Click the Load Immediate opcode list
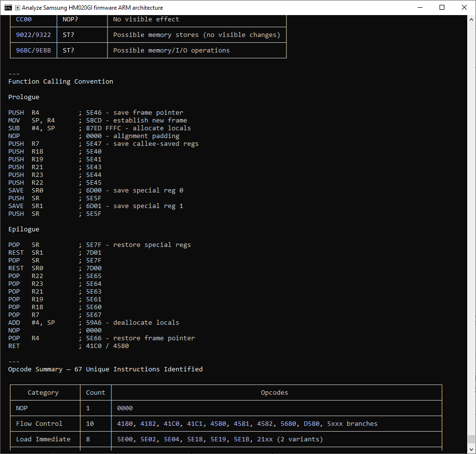The width and height of the screenshot is (476, 454). click(220, 439)
